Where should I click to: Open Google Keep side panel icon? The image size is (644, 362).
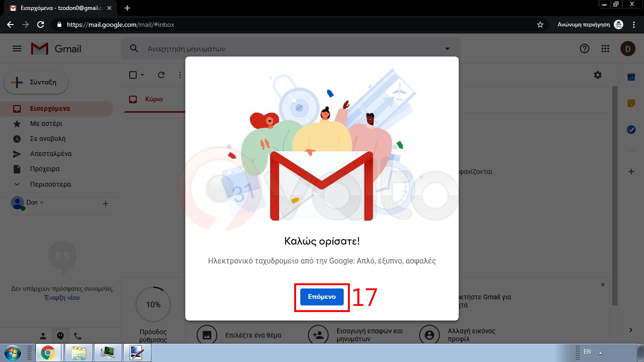tap(631, 103)
